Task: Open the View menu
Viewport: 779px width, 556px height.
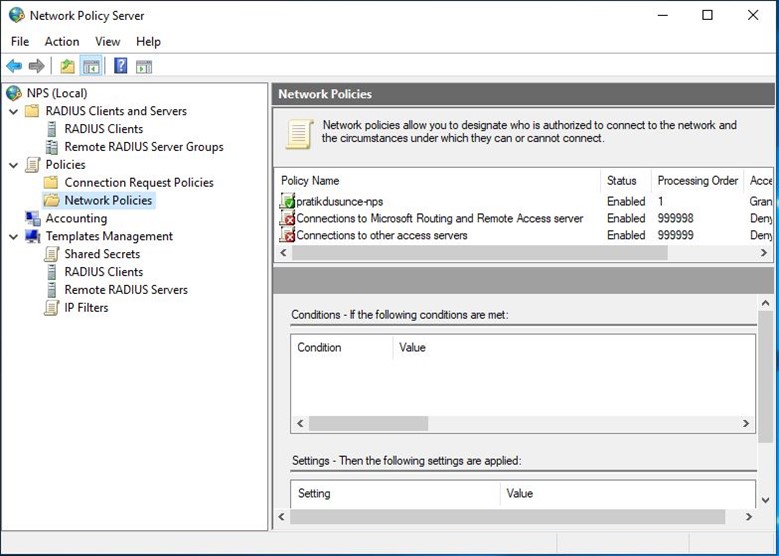Action: tap(107, 42)
